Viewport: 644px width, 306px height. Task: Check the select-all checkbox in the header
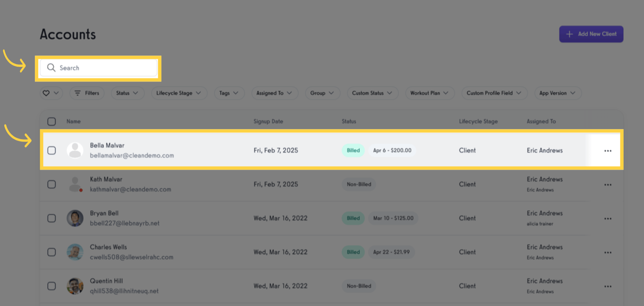click(51, 121)
